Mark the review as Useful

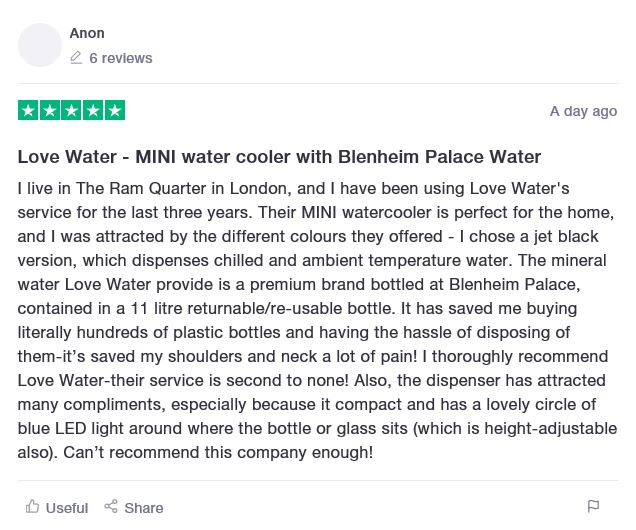67,508
